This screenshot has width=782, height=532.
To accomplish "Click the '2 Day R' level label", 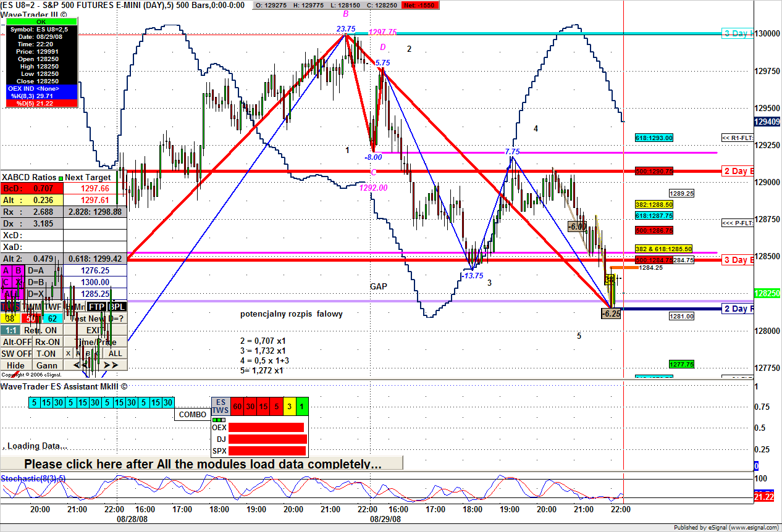I will point(738,309).
